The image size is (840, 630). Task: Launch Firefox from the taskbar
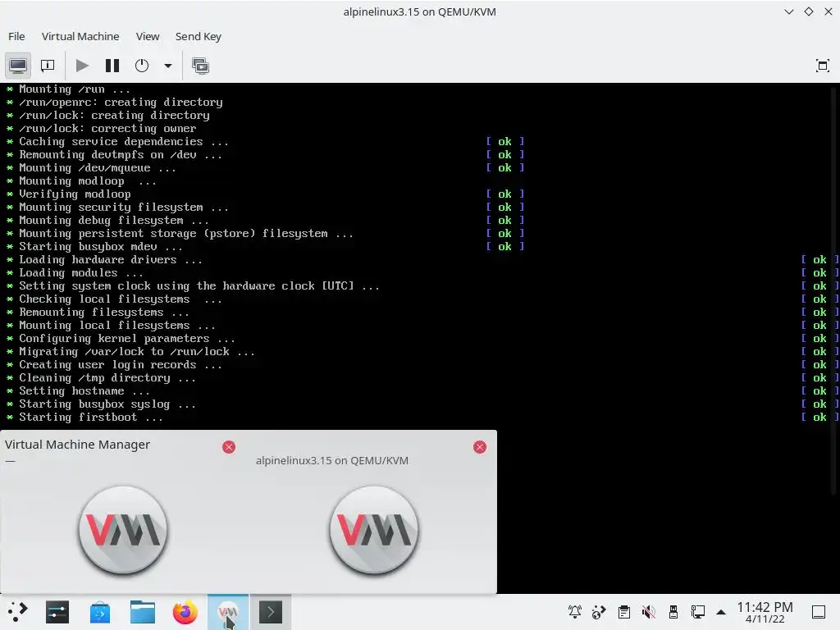185,612
